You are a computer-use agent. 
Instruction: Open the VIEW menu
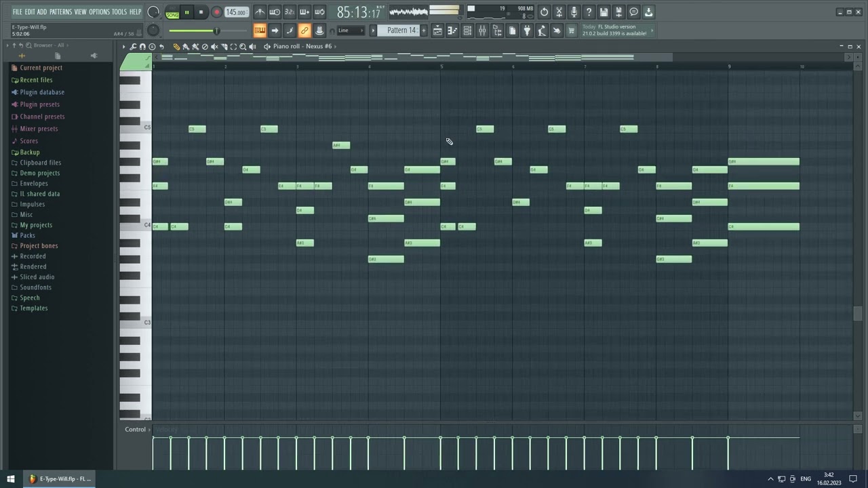point(80,12)
